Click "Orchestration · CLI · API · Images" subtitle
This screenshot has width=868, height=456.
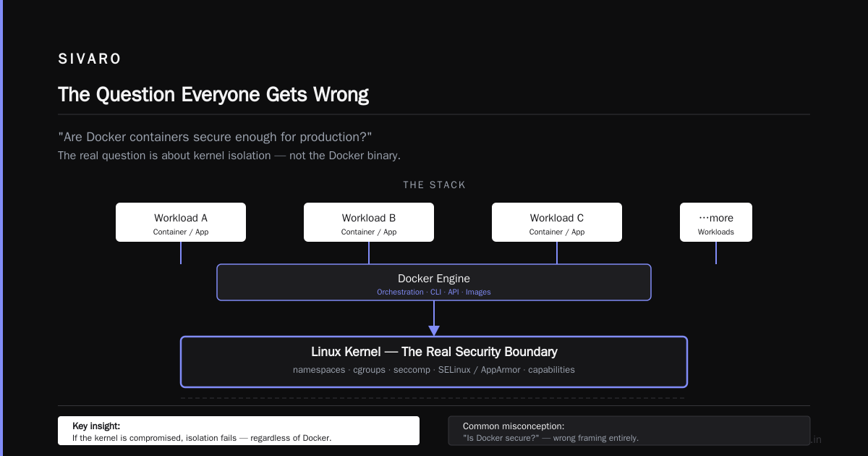click(434, 292)
